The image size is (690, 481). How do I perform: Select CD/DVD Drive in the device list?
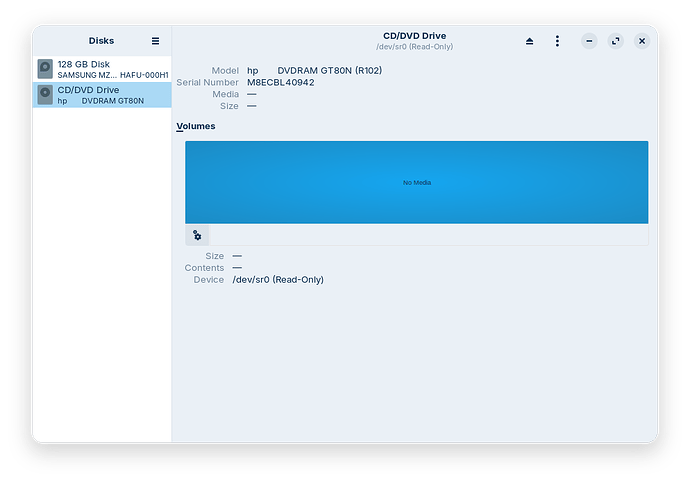tap(101, 95)
